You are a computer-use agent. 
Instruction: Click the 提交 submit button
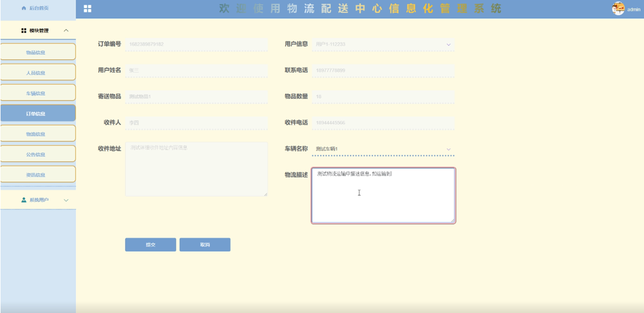151,245
